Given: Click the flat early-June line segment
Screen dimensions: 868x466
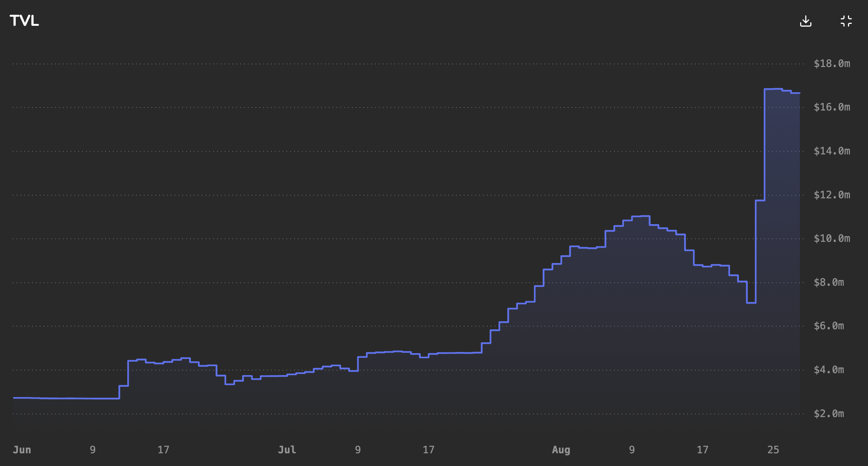Looking at the screenshot, I should (x=66, y=398).
